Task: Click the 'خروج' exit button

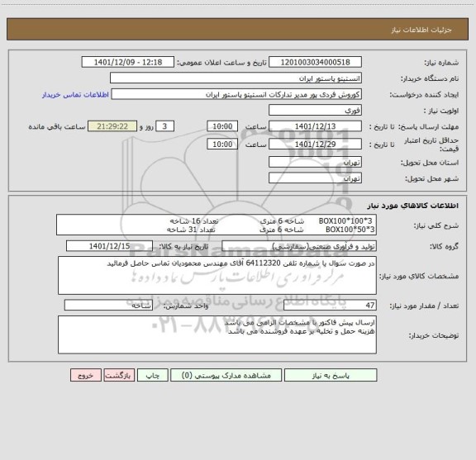Action: [x=86, y=375]
